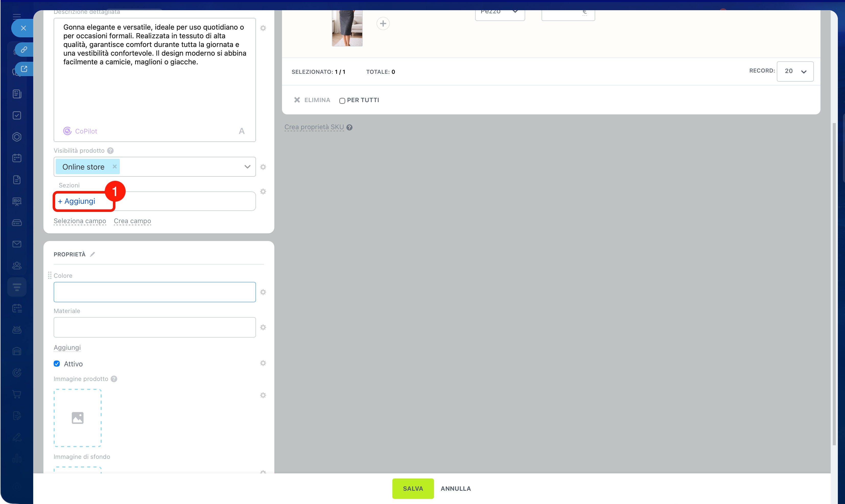845x504 pixels.
Task: Open gear settings next to Visibilità prodotto
Action: pos(263,167)
